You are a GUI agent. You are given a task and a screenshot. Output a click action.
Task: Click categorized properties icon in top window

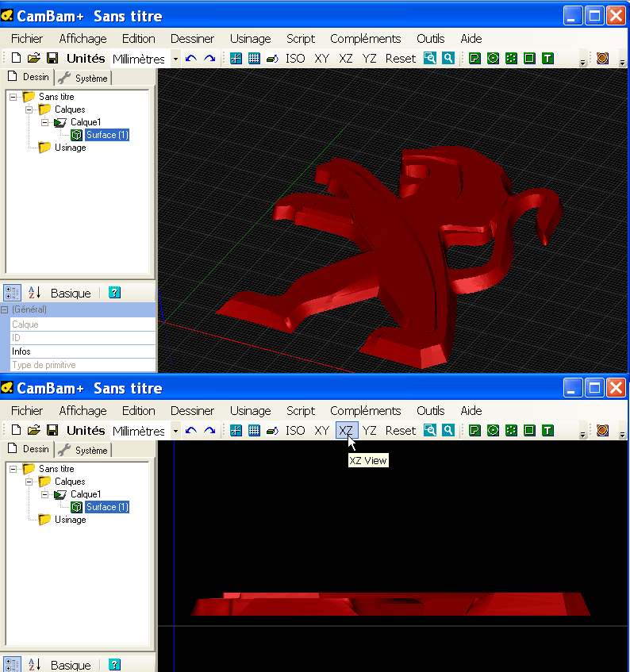pyautogui.click(x=12, y=293)
